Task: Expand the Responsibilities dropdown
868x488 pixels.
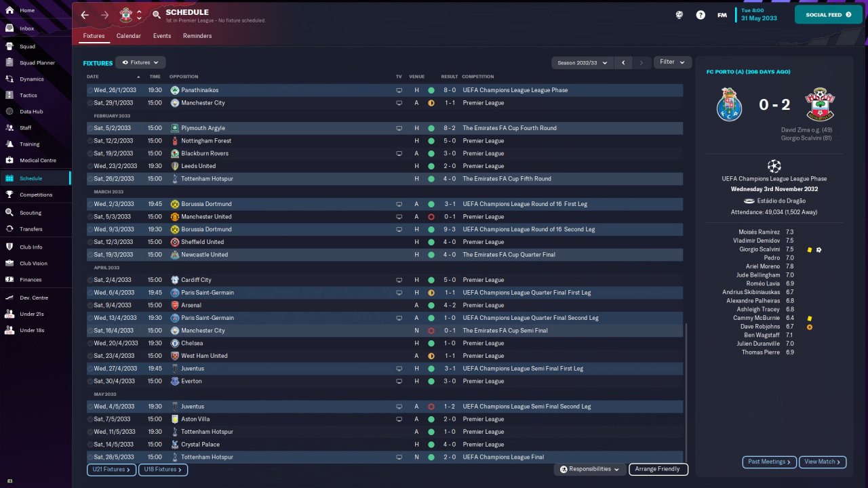Action: pos(589,469)
